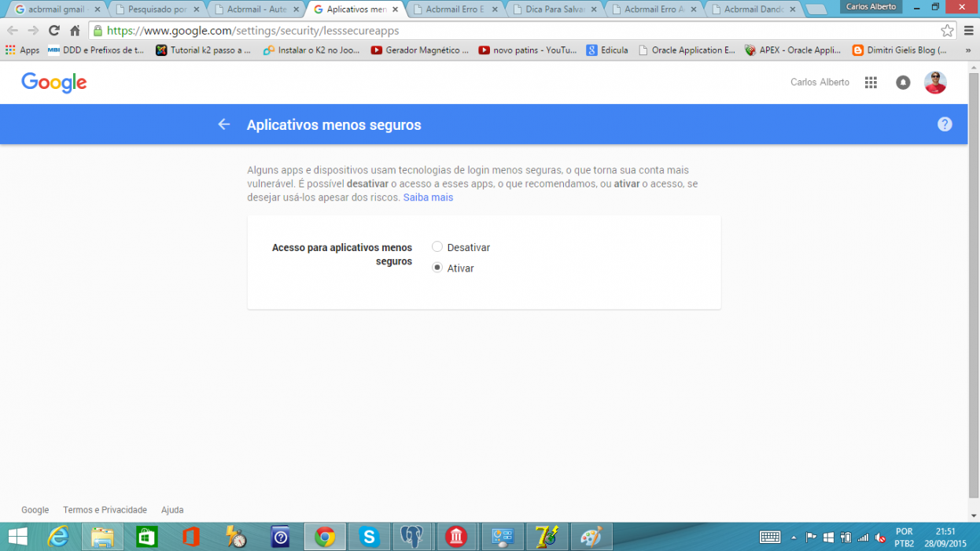Open the account profile picture menu
This screenshot has width=980, height=551.
click(935, 83)
